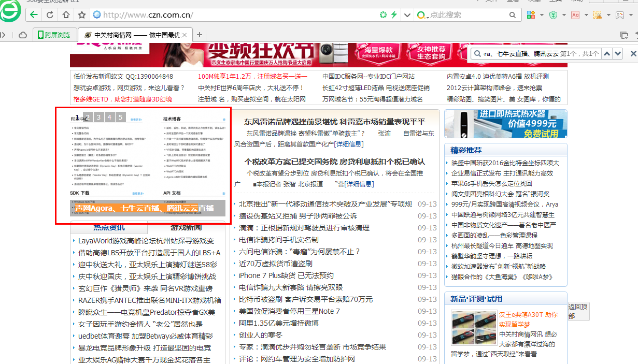The width and height of the screenshot is (638, 364).
Task: Reload the page with the refresh icon
Action: (50, 14)
